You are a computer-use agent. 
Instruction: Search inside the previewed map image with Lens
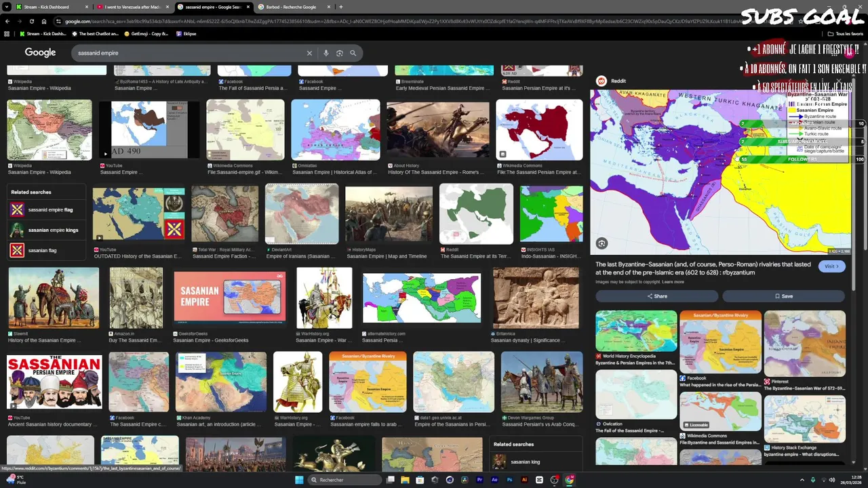[x=601, y=243]
